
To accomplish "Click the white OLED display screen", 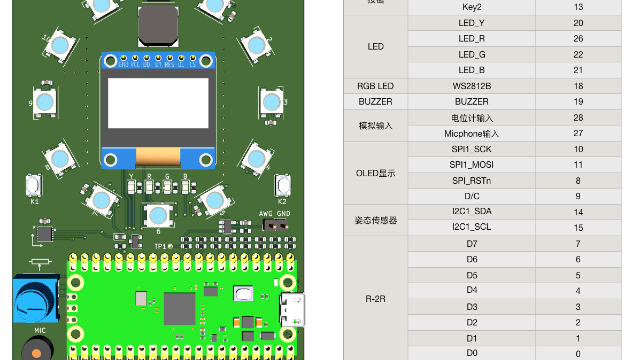I will point(158,103).
